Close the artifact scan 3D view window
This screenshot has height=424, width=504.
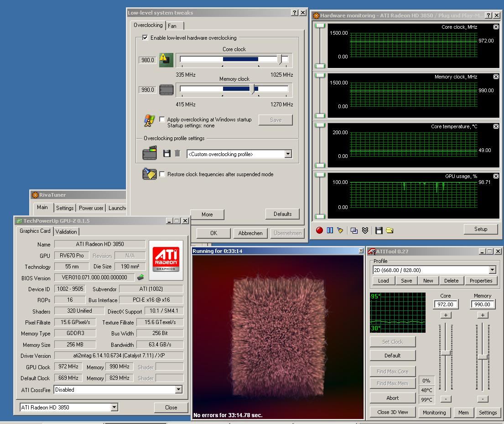point(361,251)
